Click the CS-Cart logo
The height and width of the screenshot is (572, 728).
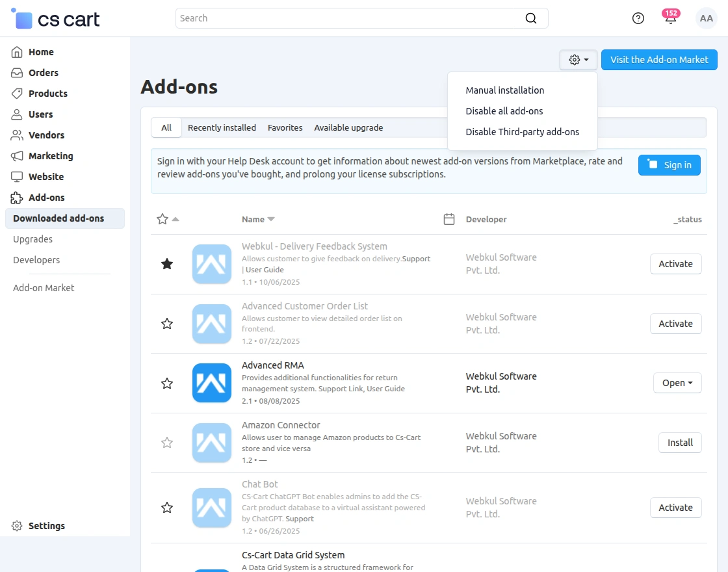[56, 19]
